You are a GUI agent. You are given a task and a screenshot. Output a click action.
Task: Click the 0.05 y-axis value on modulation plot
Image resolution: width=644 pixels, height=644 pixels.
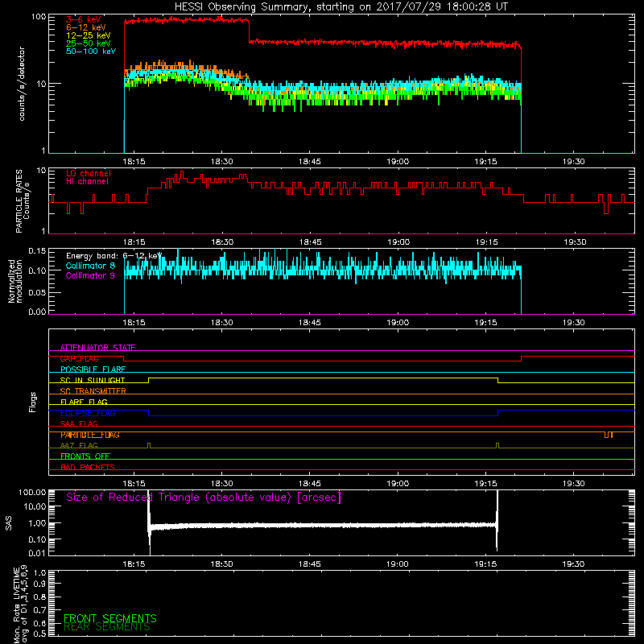(x=37, y=292)
